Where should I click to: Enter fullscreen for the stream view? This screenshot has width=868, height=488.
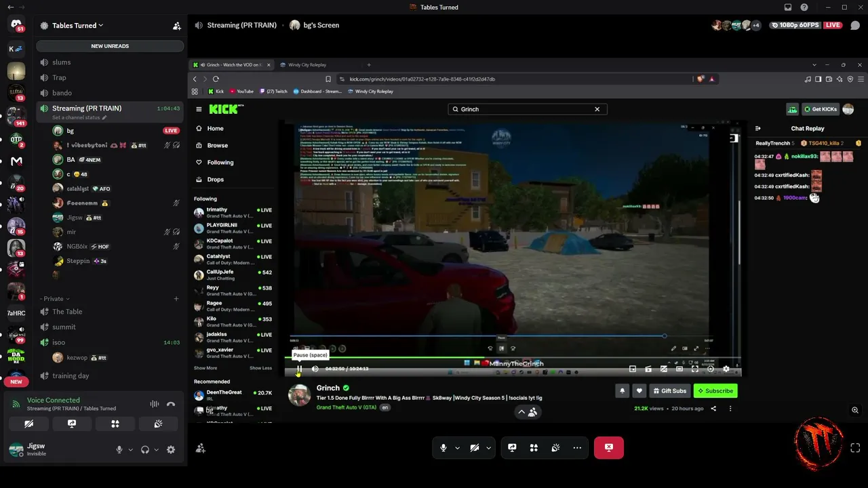coord(855,448)
